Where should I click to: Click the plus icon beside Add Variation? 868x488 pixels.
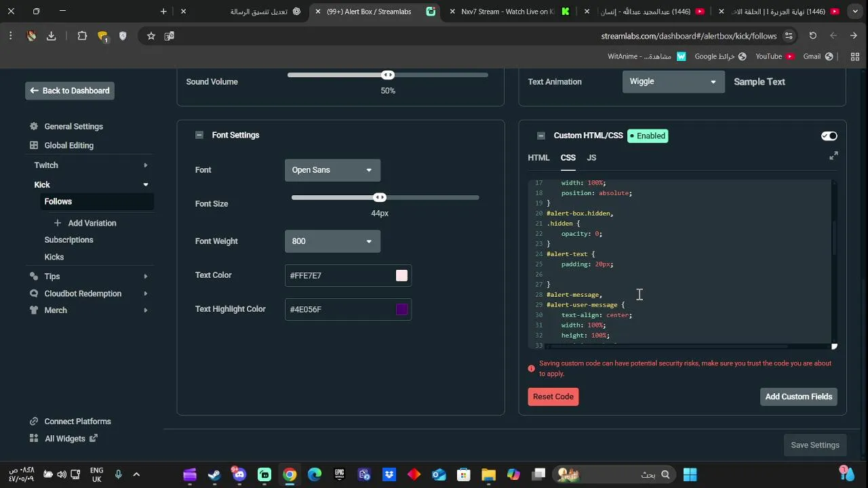58,223
